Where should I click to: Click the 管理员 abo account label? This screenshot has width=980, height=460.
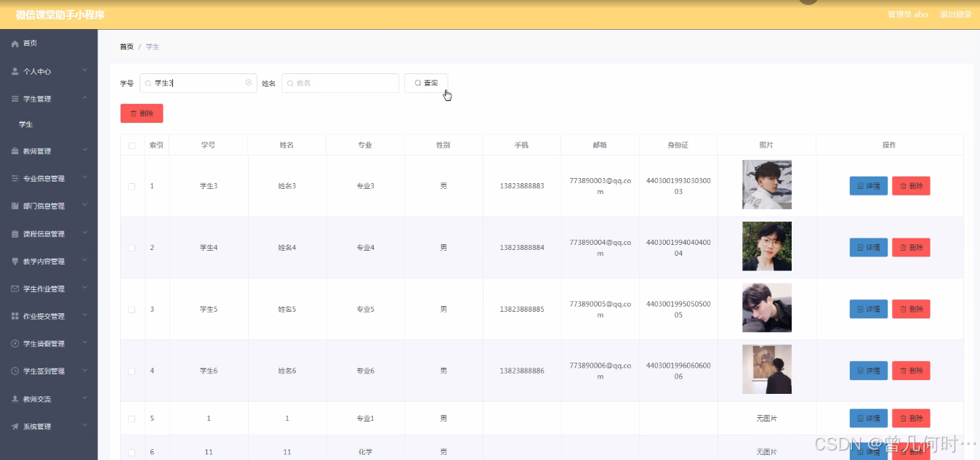(908, 15)
